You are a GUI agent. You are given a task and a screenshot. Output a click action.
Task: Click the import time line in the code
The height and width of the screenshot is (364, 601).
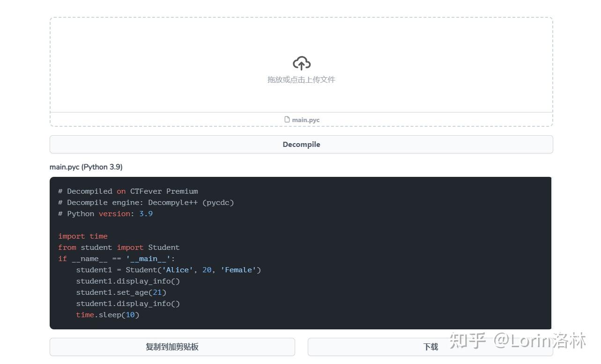82,236
